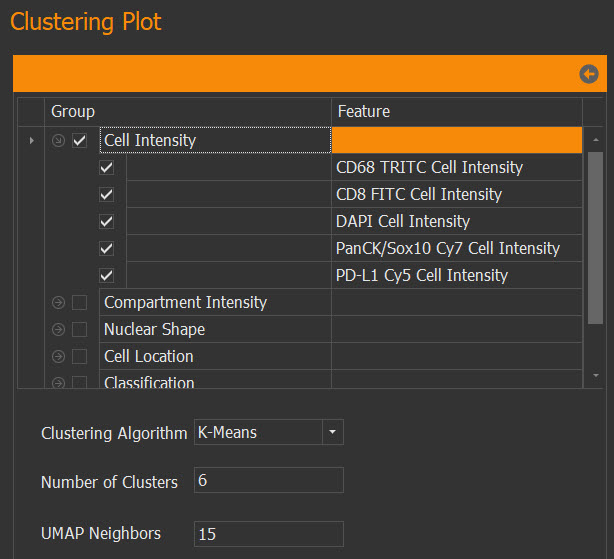Click the Number of Clusters input field
Viewport: 614px width, 559px height.
(269, 480)
